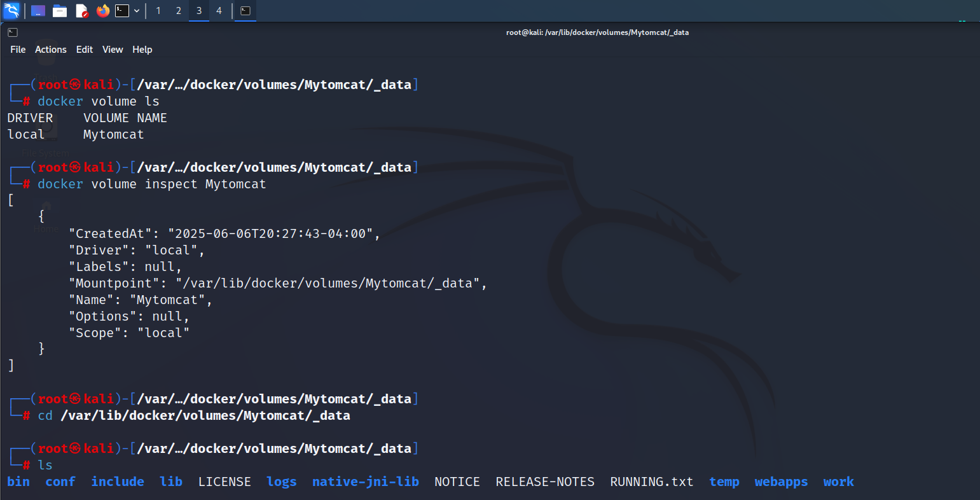Switch to workspace 3
The image size is (980, 500).
pyautogui.click(x=199, y=11)
